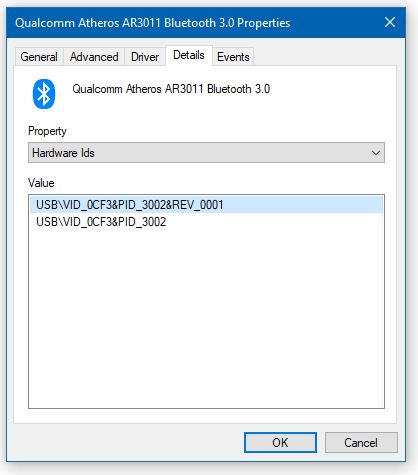Click the blank strip right of the Events tab
The image size is (418, 475).
(x=325, y=57)
